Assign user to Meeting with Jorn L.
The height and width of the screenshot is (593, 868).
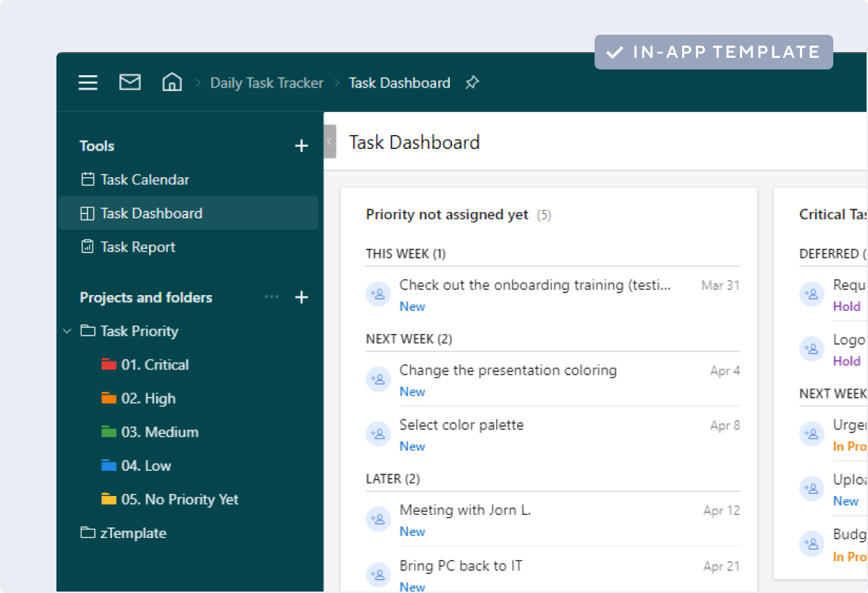coord(378,519)
